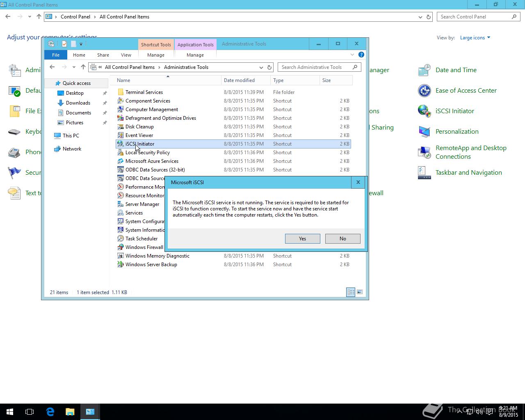This screenshot has width=525, height=420.
Task: Select Windows Firewall shortcut icon
Action: click(121, 247)
